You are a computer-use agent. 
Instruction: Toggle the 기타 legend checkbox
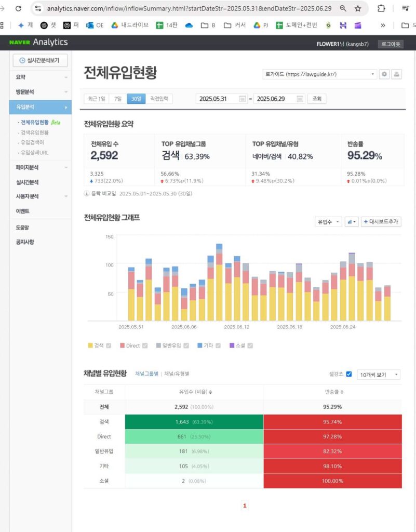click(x=218, y=345)
